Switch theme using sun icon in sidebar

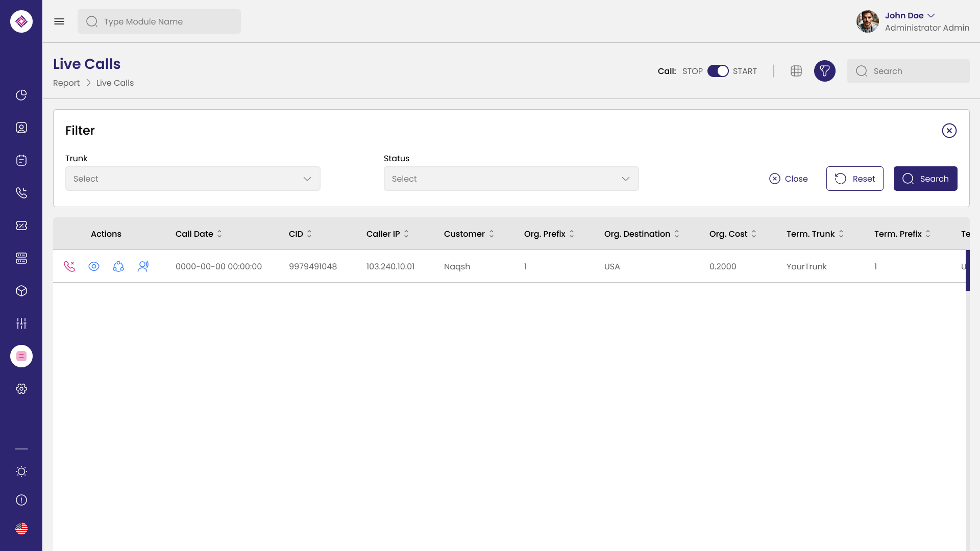pos(21,471)
